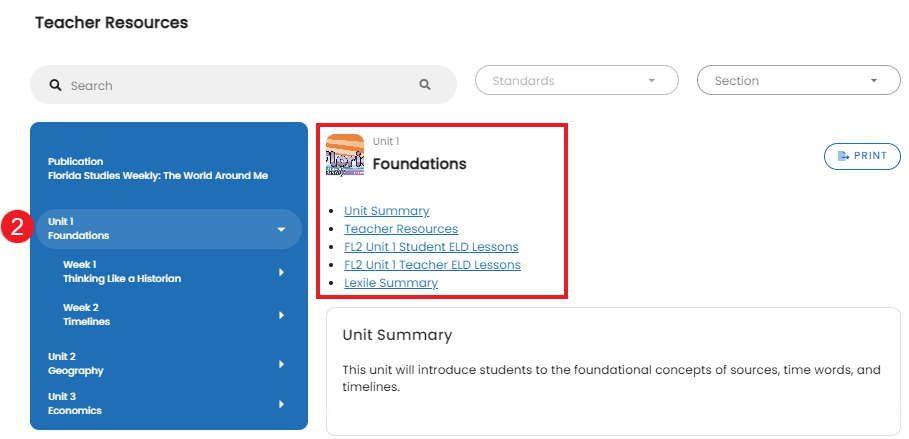Click the magnifier icon at right of search bar
Viewport: 909px width, 439px height.
pyautogui.click(x=425, y=85)
